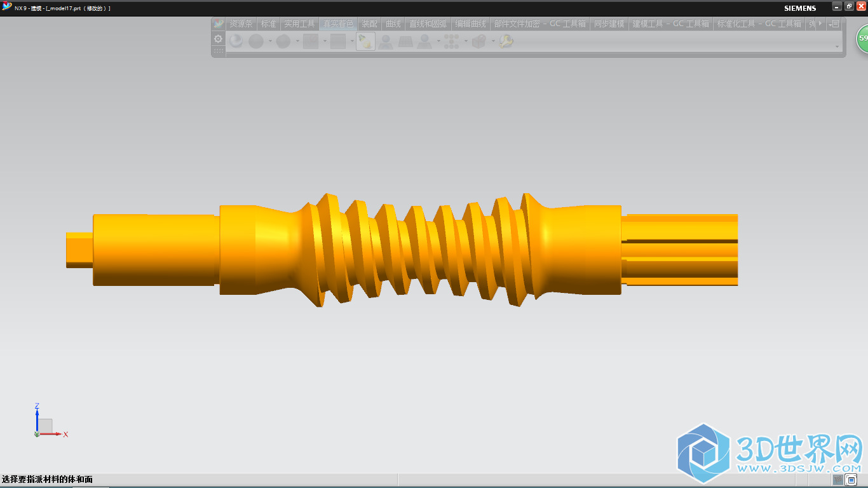
Task: Switch to the 同步建模 tab
Action: pos(609,24)
